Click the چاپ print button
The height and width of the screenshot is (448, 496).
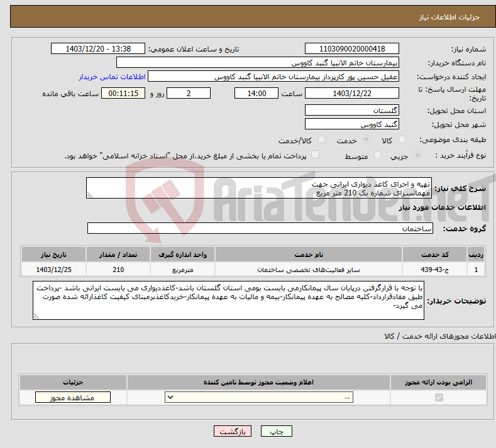(277, 431)
